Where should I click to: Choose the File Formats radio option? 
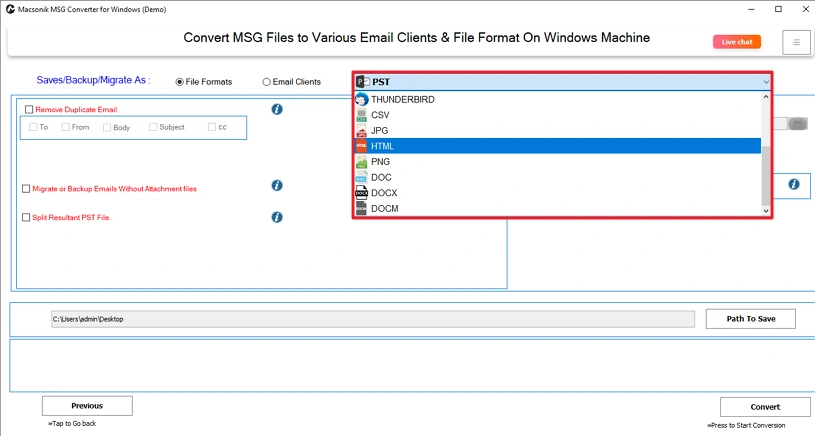[180, 82]
